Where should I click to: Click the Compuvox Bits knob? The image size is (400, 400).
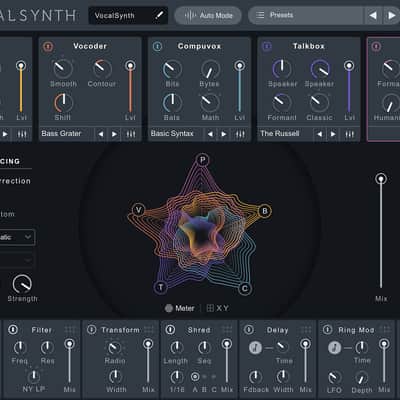[172, 68]
